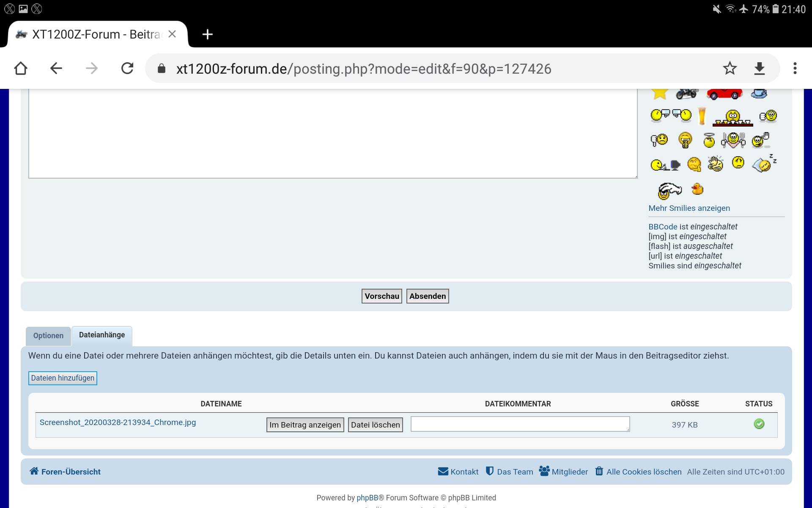
Task: Insert the angel halo smiley
Action: (709, 140)
